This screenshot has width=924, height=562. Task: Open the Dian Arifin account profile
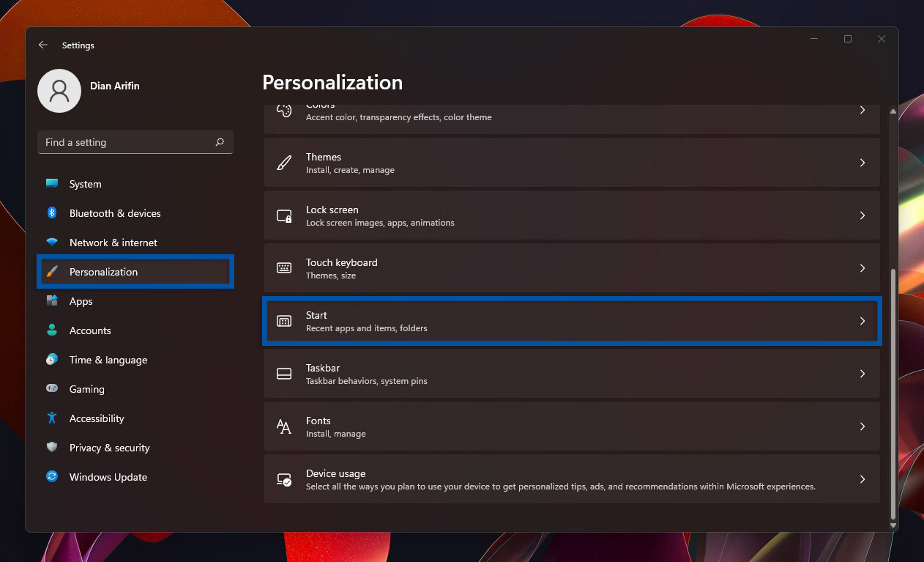point(59,91)
